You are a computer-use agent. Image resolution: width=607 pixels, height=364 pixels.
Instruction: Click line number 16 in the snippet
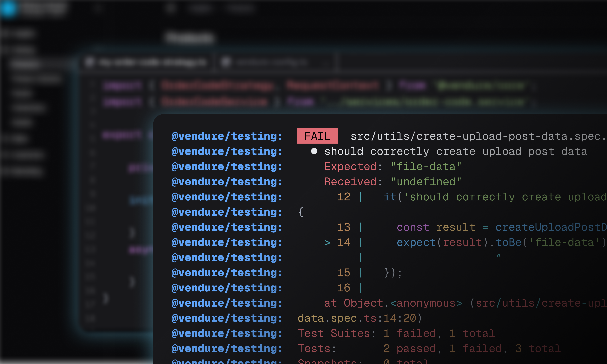click(x=344, y=288)
